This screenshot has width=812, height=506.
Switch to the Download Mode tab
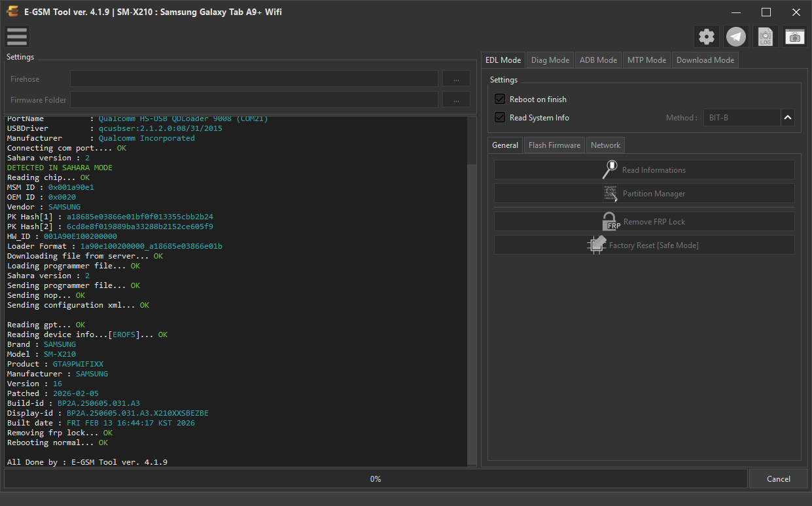(x=705, y=60)
